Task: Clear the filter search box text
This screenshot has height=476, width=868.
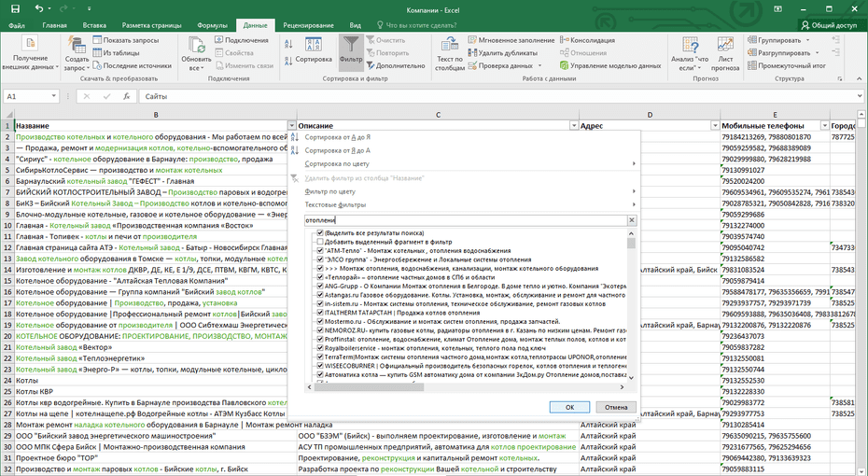Action: (632, 220)
